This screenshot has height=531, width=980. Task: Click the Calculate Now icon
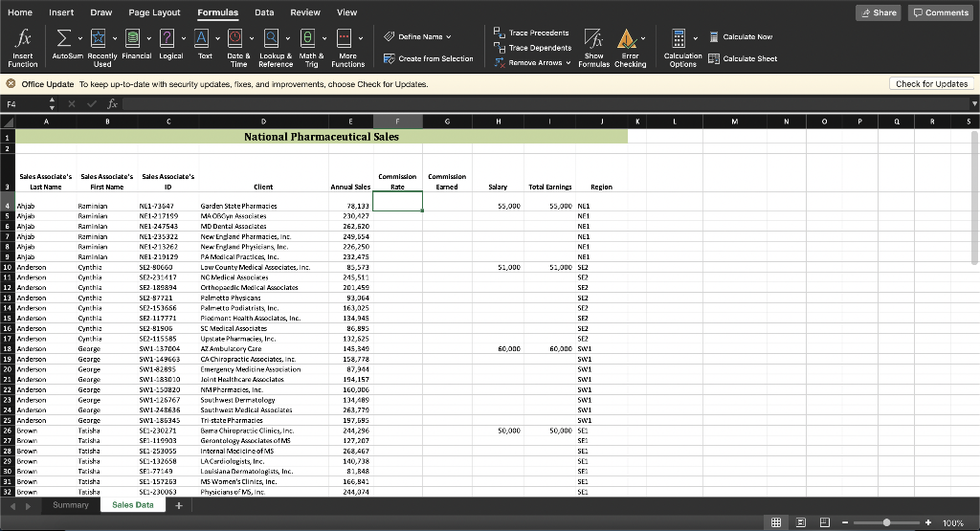[x=712, y=37]
